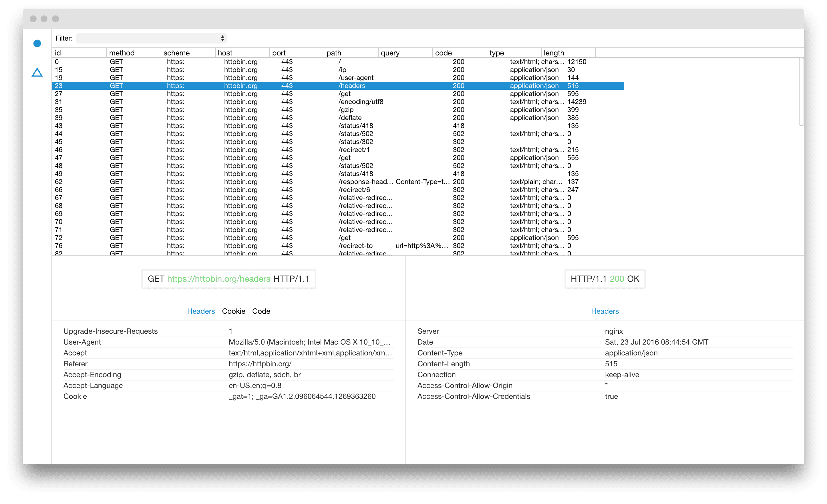This screenshot has height=504, width=827.
Task: Sort by the id column header
Action: click(x=79, y=53)
